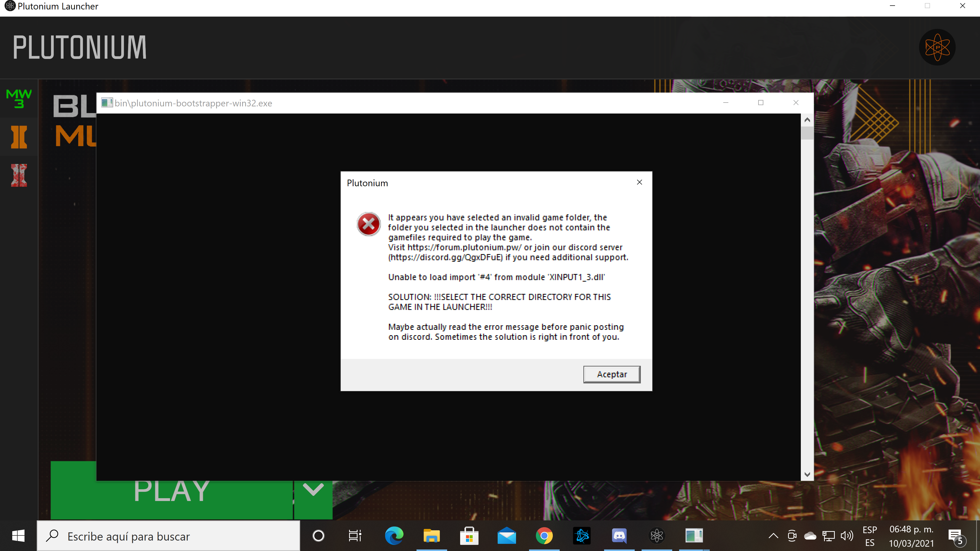
Task: Switch to Discord on the taskbar
Action: pyautogui.click(x=619, y=536)
